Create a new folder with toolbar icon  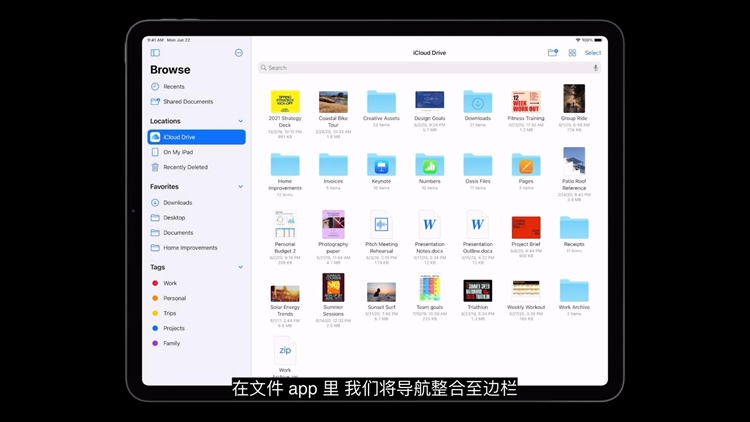click(x=552, y=53)
